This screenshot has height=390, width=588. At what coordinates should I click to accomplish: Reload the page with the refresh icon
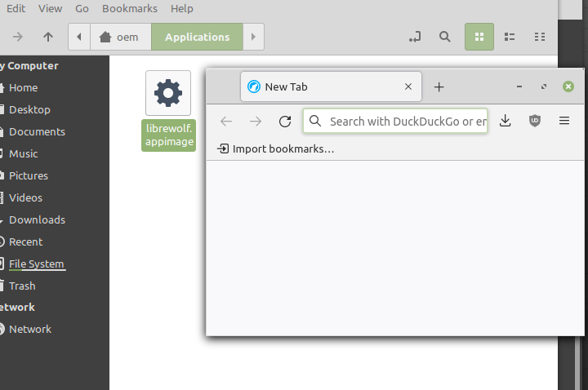pos(284,122)
